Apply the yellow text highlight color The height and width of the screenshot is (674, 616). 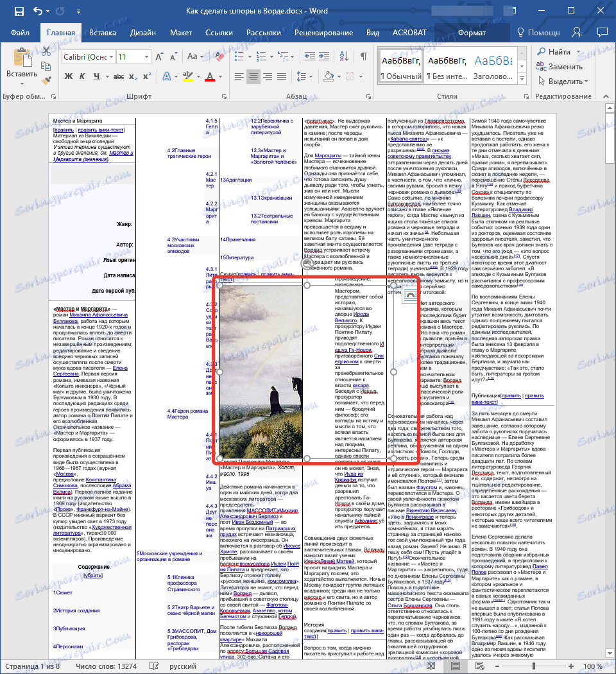188,76
